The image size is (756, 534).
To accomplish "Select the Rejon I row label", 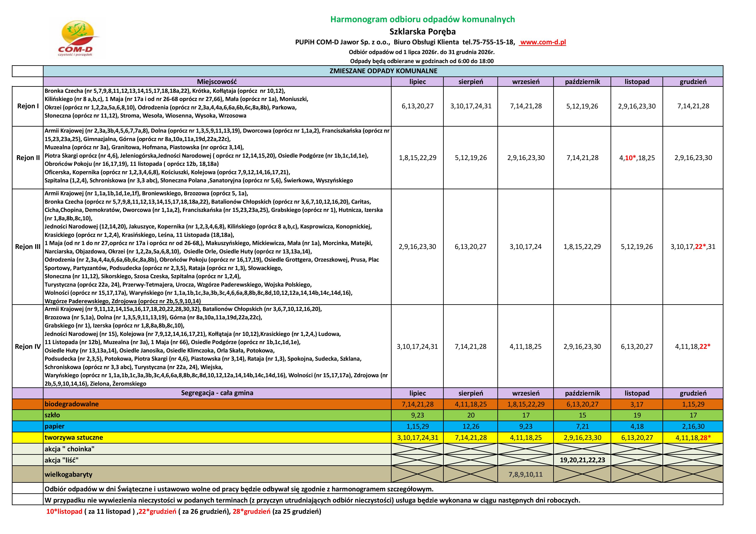I will 28,106.
